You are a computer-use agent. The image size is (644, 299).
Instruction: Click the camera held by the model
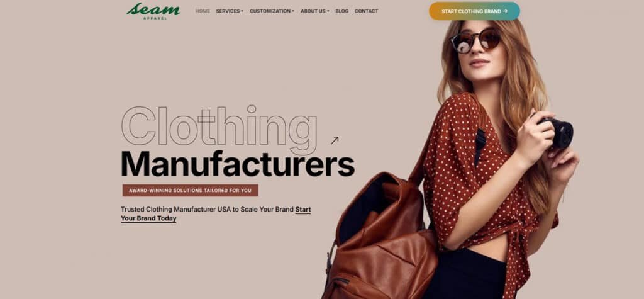(557, 132)
